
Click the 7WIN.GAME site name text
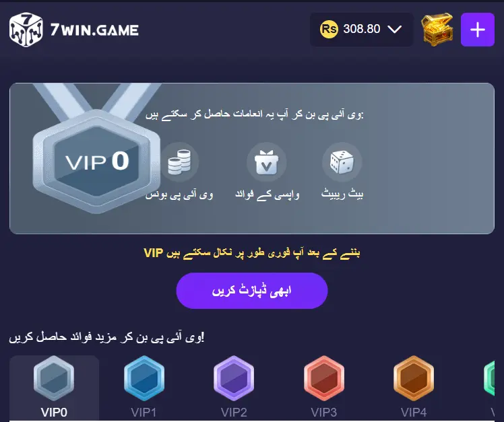point(94,30)
